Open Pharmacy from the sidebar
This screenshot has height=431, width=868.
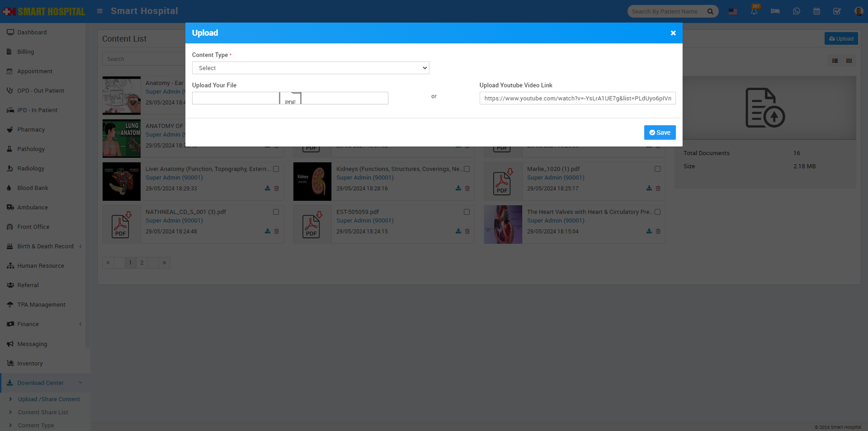pyautogui.click(x=31, y=130)
